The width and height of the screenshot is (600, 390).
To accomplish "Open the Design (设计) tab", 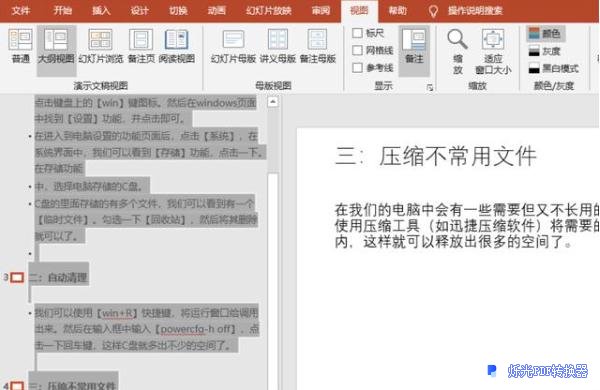I will click(139, 10).
